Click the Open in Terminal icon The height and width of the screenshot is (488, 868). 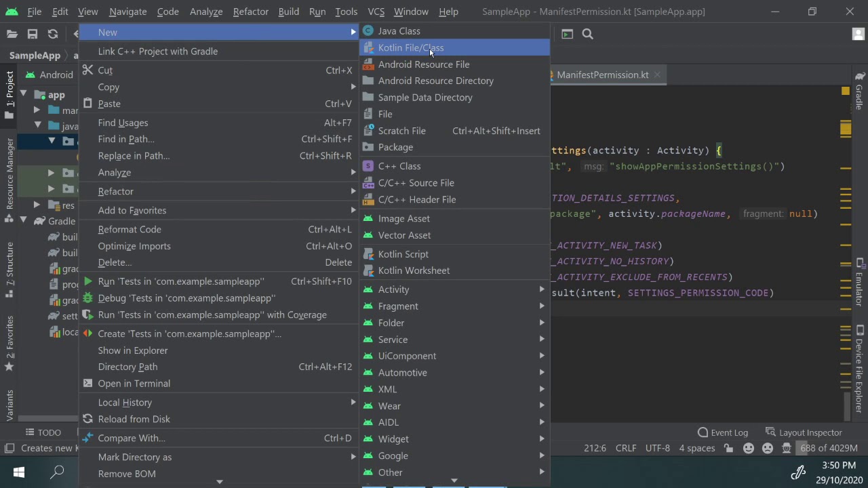tap(87, 383)
